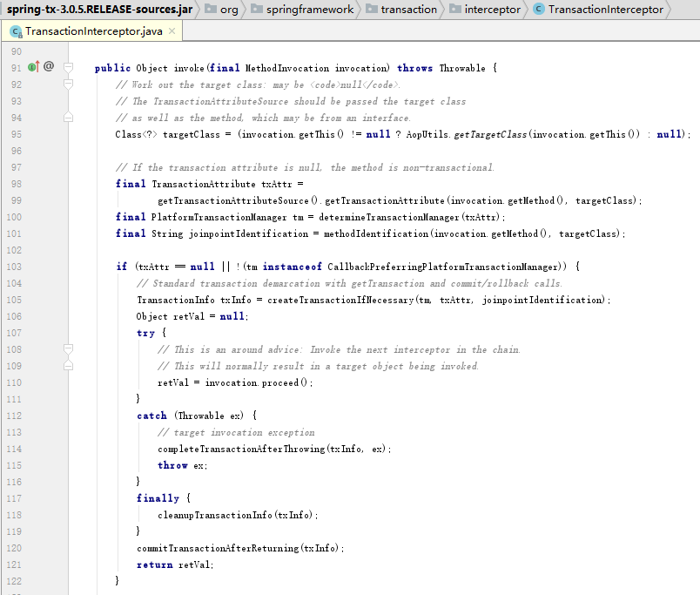Screen dimensions: 700x595
Task: Click line number 103 in the gutter
Action: pyautogui.click(x=14, y=267)
